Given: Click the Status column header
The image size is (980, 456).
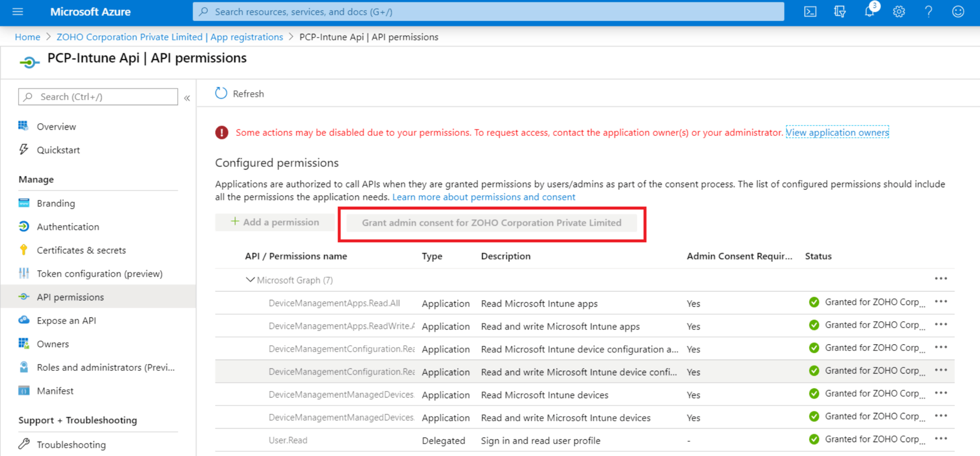Looking at the screenshot, I should click(x=818, y=256).
